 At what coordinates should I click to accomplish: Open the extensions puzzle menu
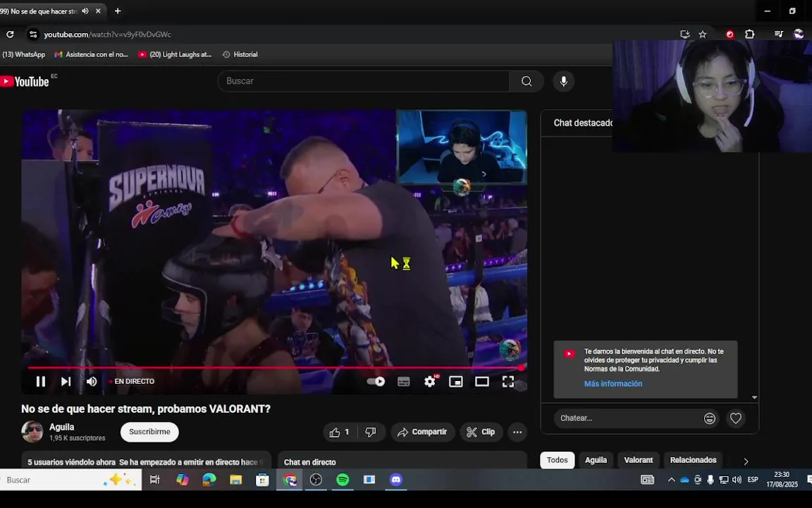click(749, 34)
